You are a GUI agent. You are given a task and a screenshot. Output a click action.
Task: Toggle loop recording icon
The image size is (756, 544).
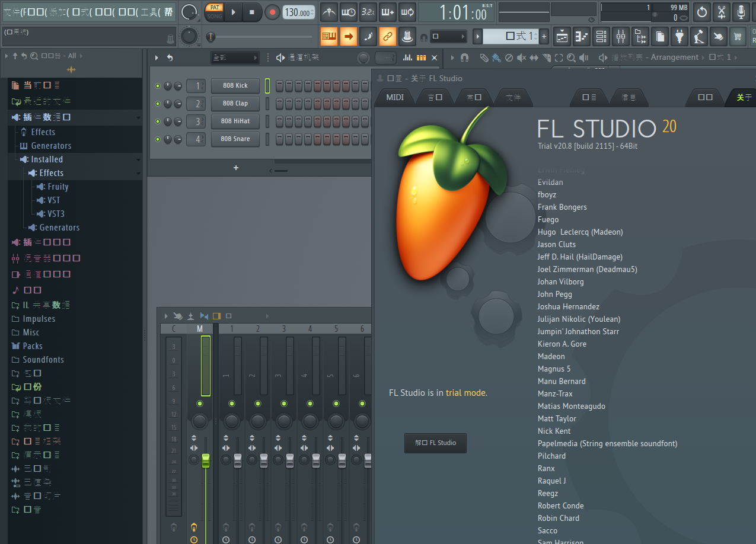pos(407,12)
